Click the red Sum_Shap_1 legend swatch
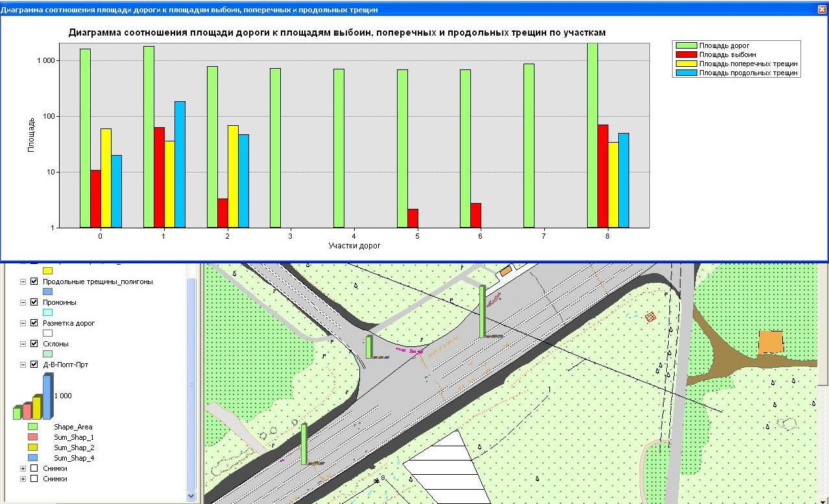This screenshot has width=829, height=504. pyautogui.click(x=32, y=437)
